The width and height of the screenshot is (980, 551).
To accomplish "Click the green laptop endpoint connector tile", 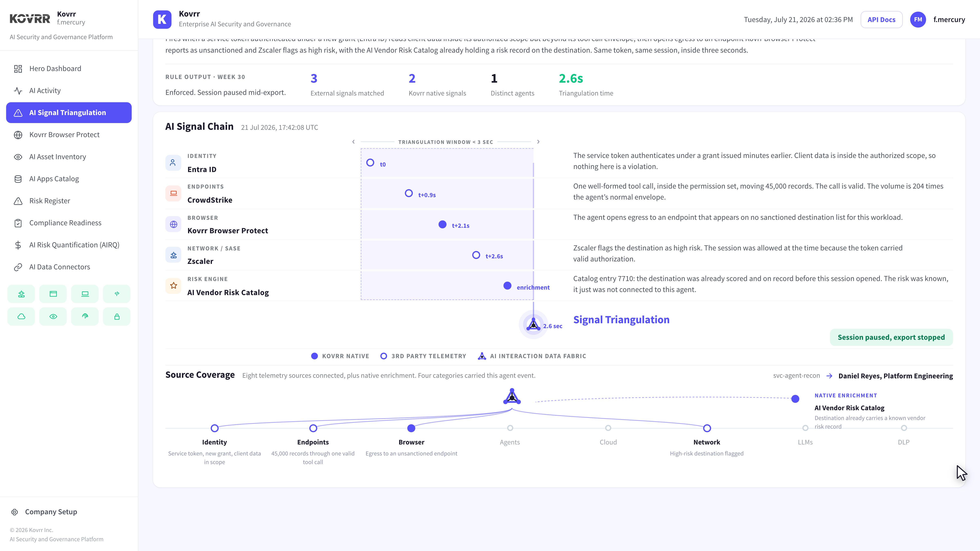I will pyautogui.click(x=85, y=294).
